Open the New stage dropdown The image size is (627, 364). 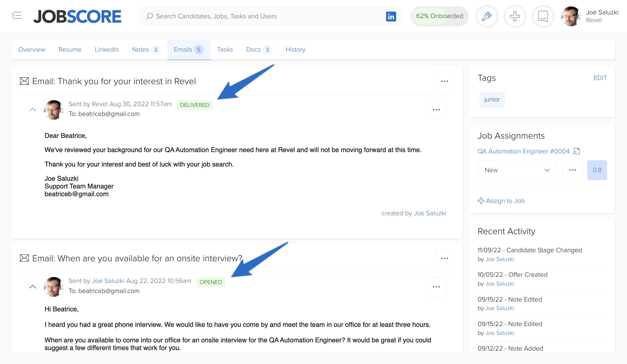tap(516, 169)
